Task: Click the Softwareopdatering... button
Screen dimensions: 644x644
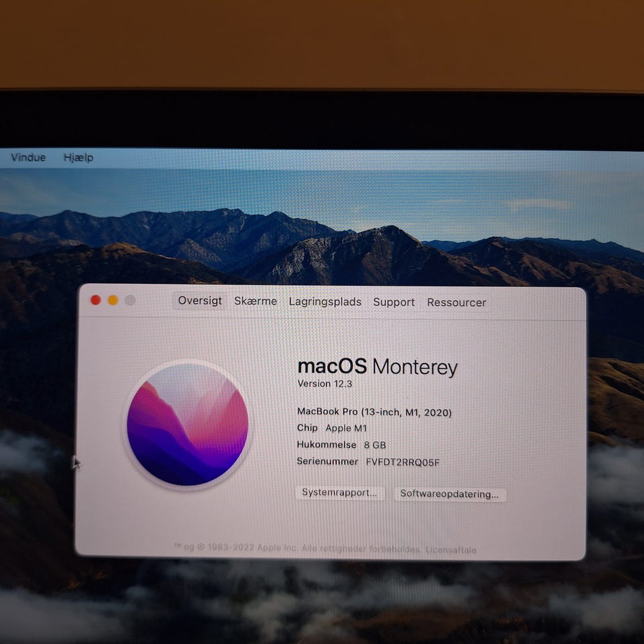Action: pos(449,494)
